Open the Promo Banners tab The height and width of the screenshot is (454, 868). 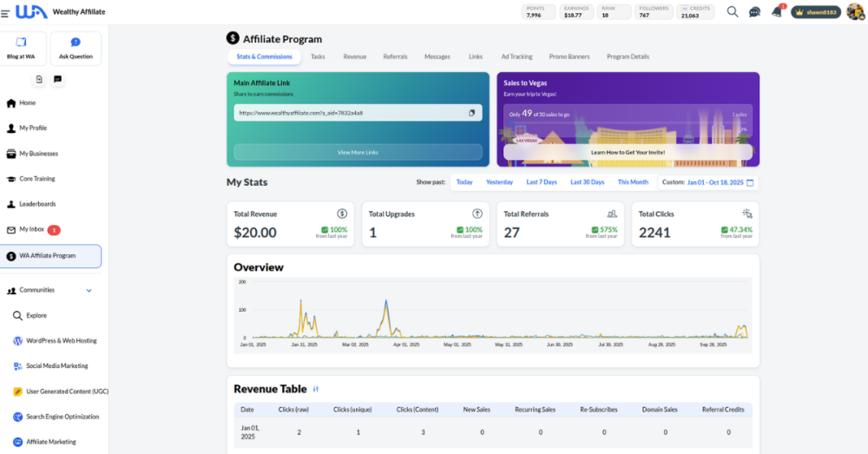(569, 56)
